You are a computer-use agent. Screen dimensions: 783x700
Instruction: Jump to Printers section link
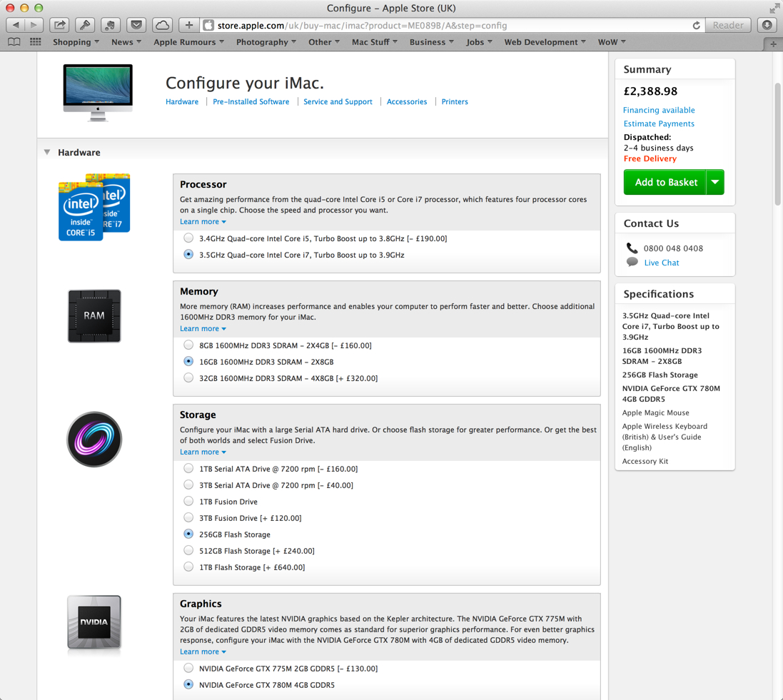(455, 101)
